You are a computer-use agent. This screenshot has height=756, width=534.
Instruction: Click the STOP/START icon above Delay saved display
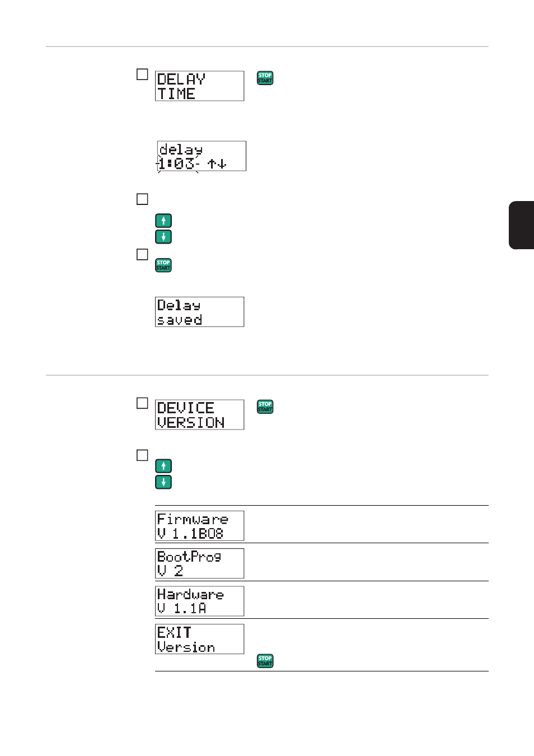click(163, 265)
